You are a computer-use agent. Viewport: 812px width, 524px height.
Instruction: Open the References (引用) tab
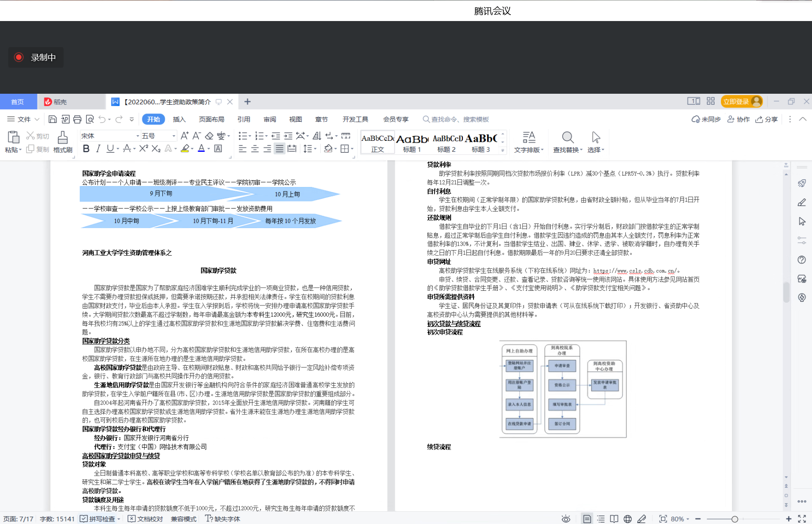coord(243,119)
